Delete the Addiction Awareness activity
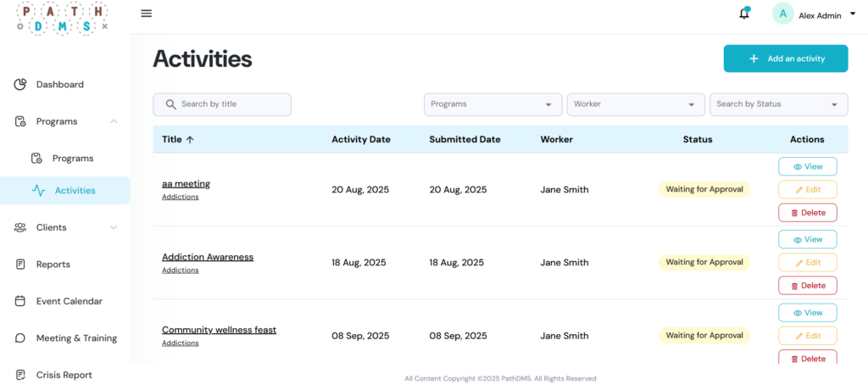This screenshot has width=868, height=385. tap(807, 286)
